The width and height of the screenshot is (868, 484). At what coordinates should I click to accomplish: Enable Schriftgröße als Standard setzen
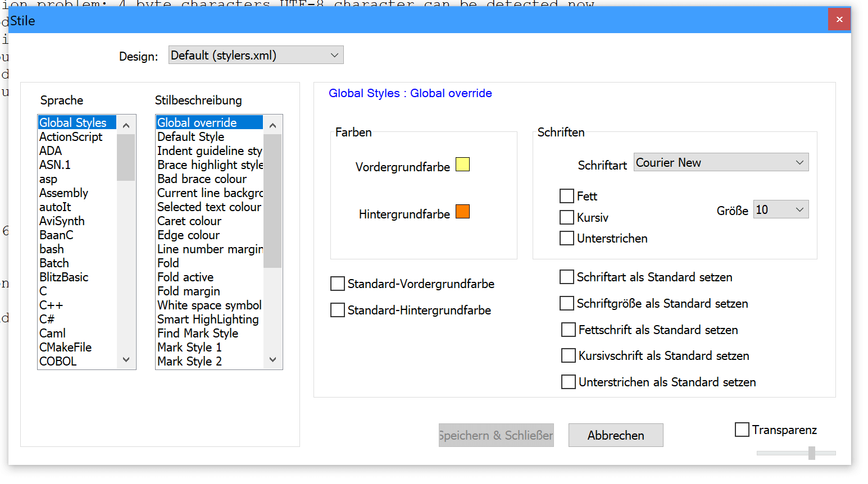pyautogui.click(x=567, y=303)
